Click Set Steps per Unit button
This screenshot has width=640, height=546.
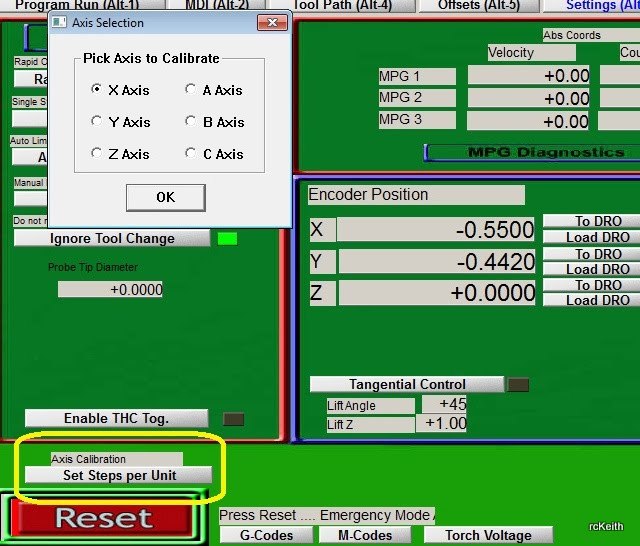coord(119,475)
